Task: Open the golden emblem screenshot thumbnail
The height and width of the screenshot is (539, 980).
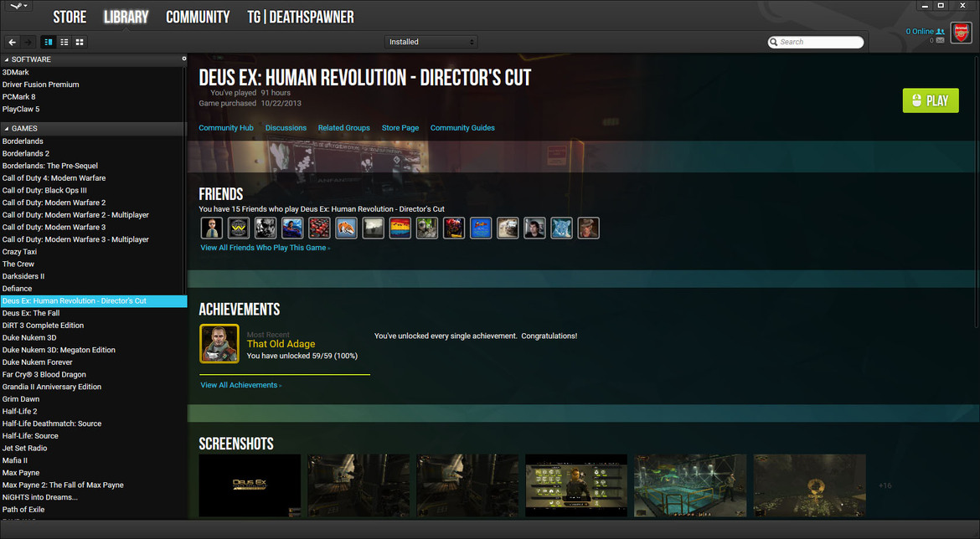Action: [809, 485]
